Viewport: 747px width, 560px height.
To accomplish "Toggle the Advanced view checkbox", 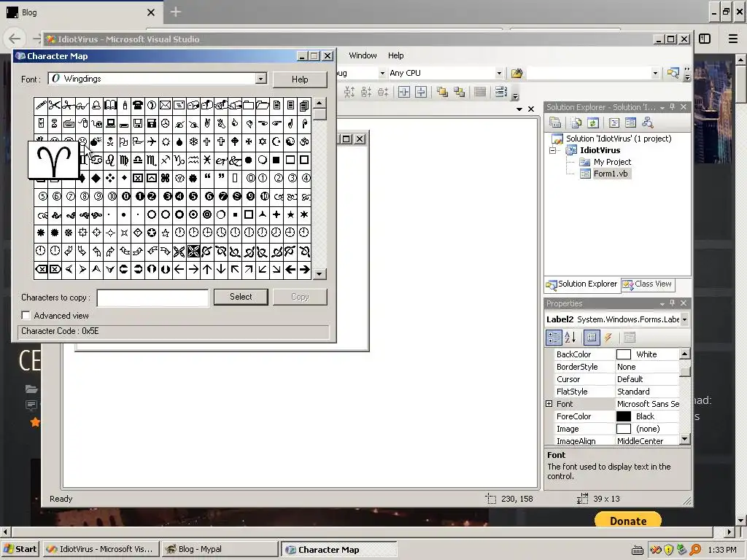I will pyautogui.click(x=26, y=315).
